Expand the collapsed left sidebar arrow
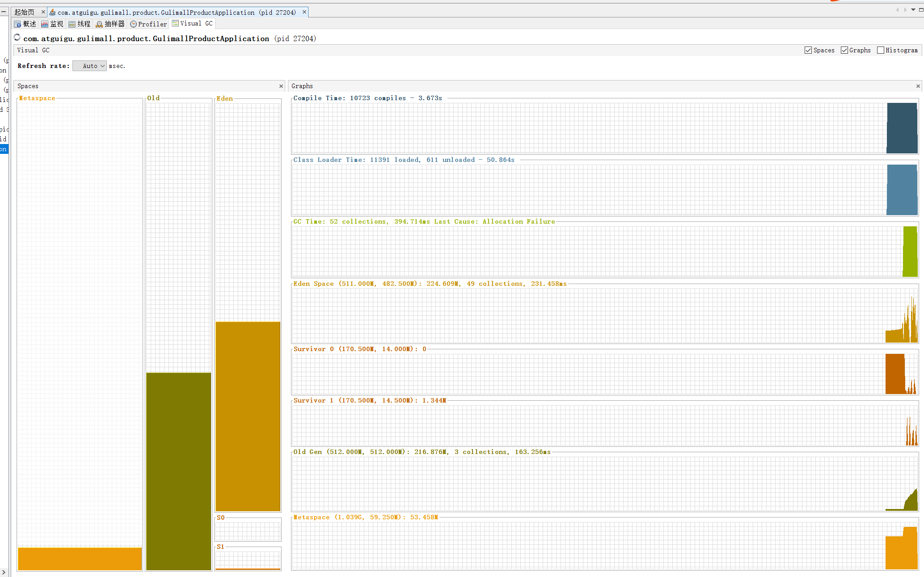 (x=4, y=572)
